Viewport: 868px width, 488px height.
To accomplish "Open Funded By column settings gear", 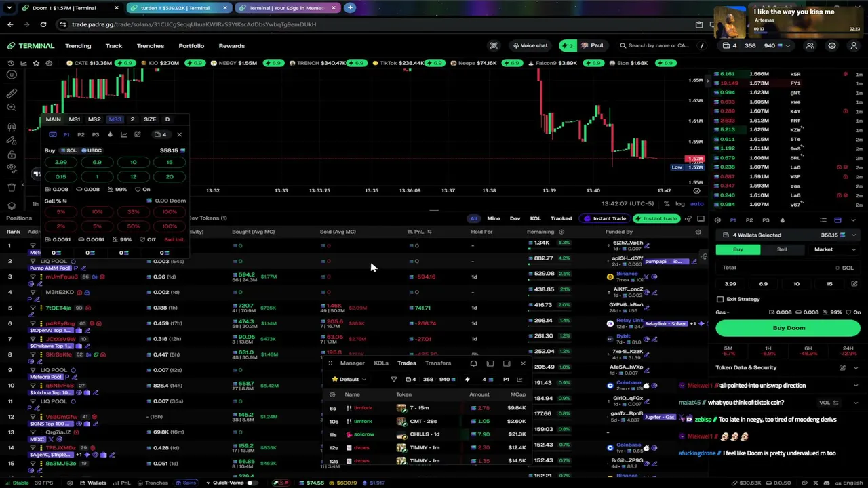I will [x=698, y=232].
